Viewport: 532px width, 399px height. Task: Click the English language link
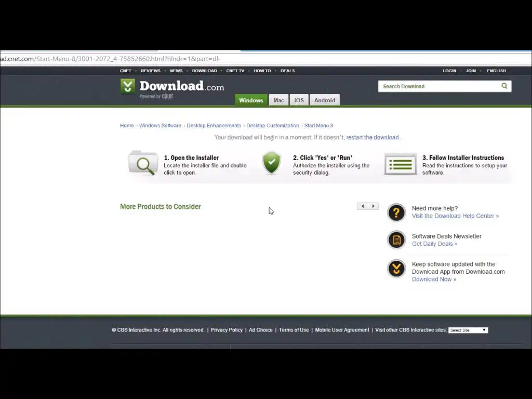click(x=496, y=71)
